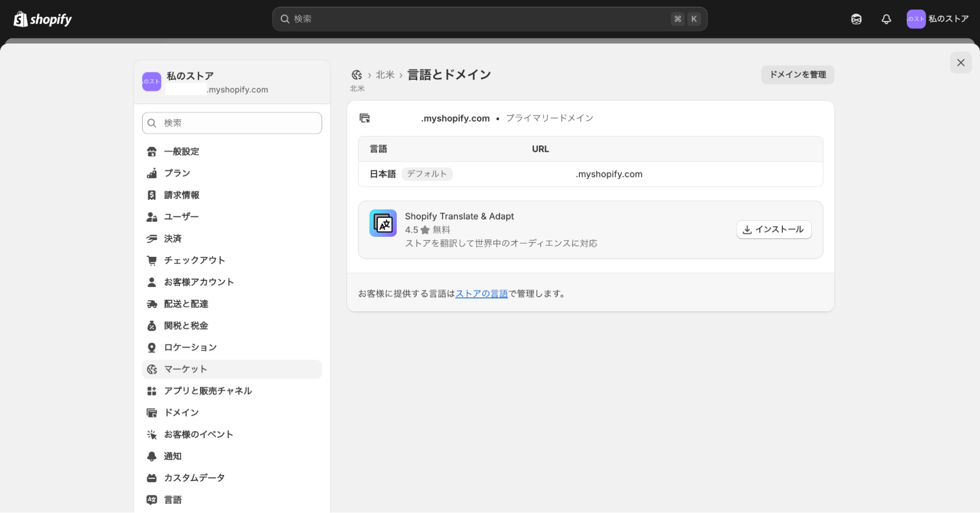
Task: Close the settings panel with X
Action: tap(960, 63)
